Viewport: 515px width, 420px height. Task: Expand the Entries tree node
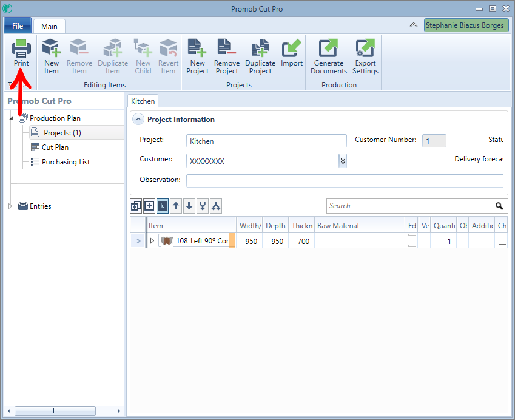10,206
